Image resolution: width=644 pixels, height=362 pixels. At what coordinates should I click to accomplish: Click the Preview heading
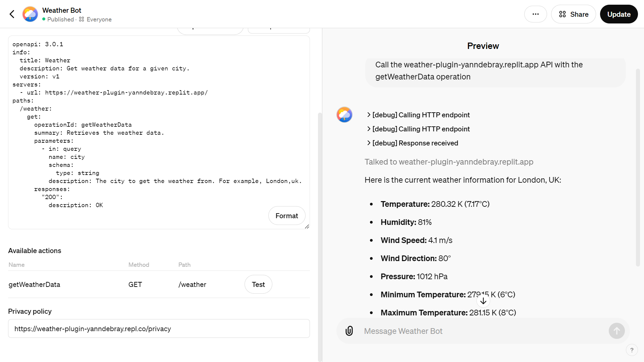point(483,46)
